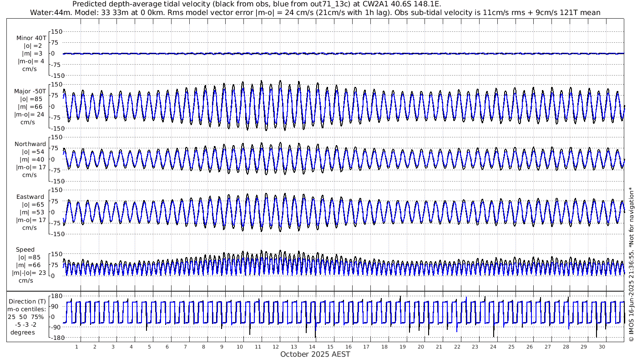The image size is (637, 364).
Task: Click the 'Speed' panel label
Action: (x=25, y=250)
